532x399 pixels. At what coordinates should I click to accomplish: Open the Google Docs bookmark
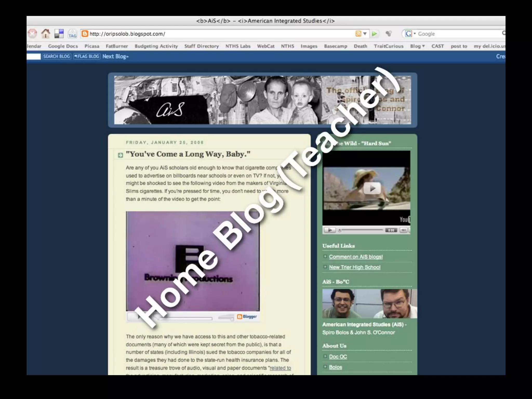(63, 46)
